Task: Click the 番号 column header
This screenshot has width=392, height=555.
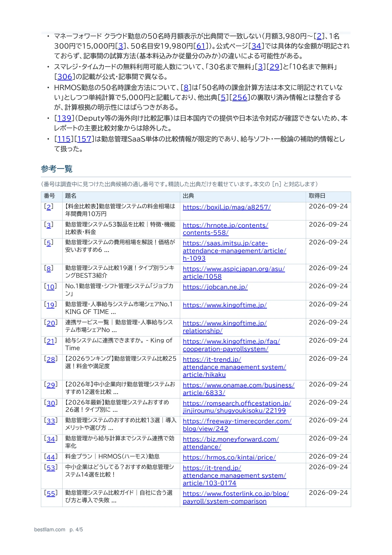Action: (49, 196)
